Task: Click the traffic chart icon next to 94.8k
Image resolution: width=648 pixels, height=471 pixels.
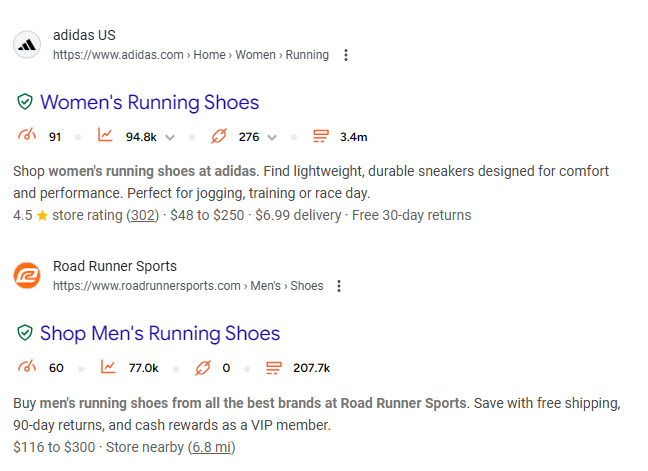Action: tap(105, 135)
